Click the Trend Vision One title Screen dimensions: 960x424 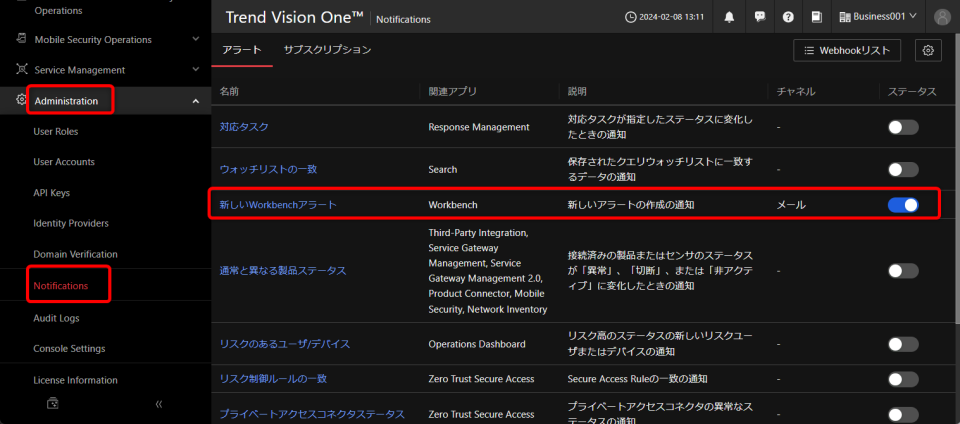[x=295, y=17]
